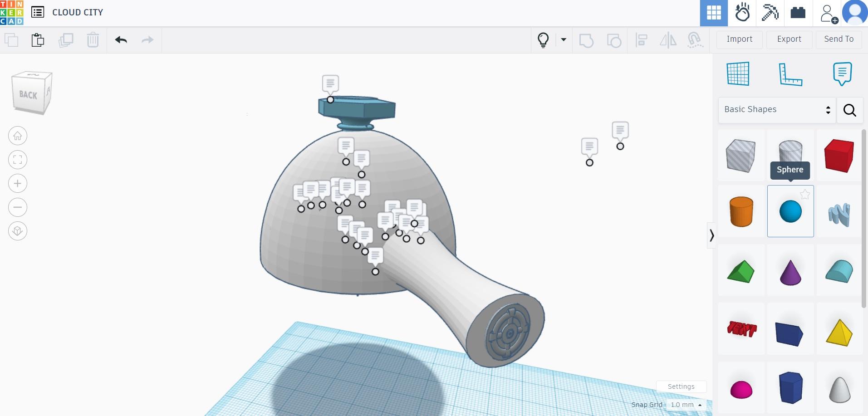Pick the navy Wedge shape
This screenshot has width=868, height=416.
[790, 334]
